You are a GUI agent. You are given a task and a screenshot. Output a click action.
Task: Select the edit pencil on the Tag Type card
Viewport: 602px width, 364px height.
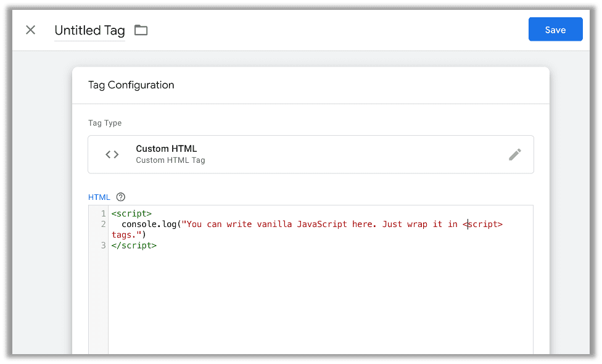(x=515, y=154)
